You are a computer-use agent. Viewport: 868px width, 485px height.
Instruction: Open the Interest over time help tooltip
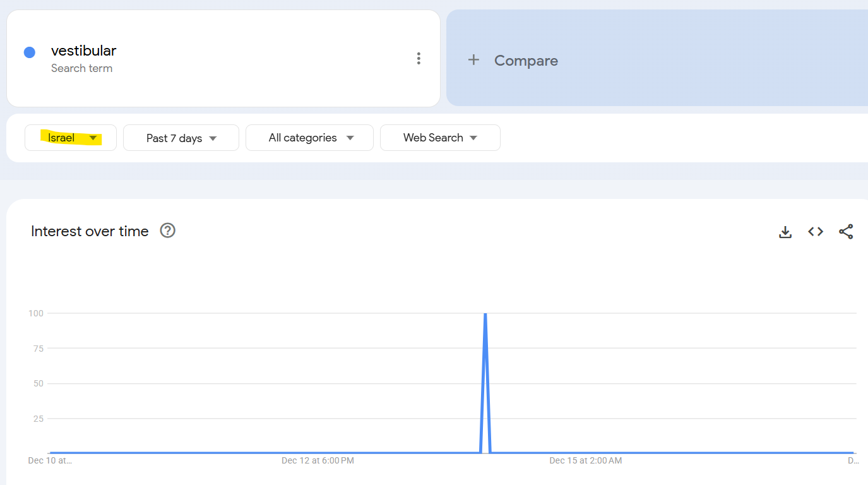(x=167, y=231)
